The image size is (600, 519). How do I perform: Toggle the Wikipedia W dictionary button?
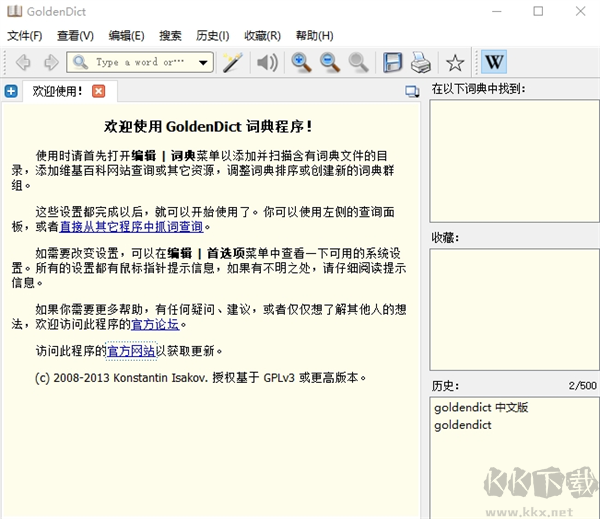click(494, 63)
